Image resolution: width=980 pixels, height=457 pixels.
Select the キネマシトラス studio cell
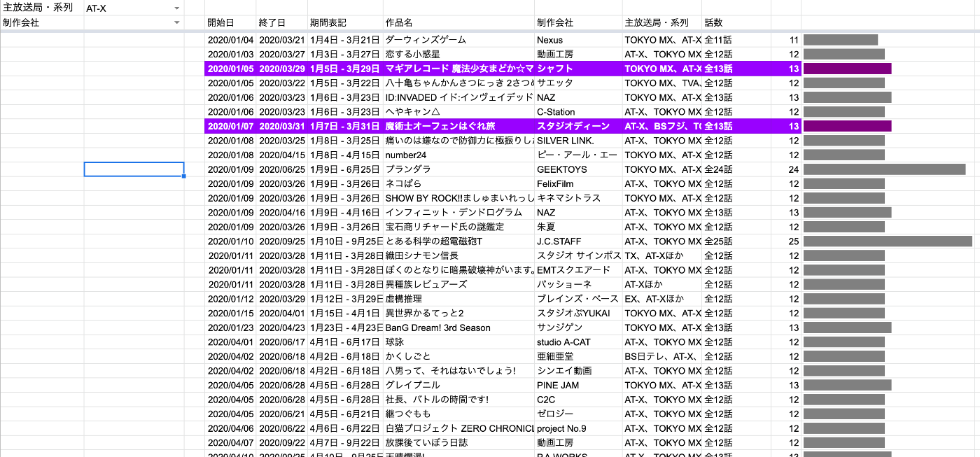click(578, 198)
